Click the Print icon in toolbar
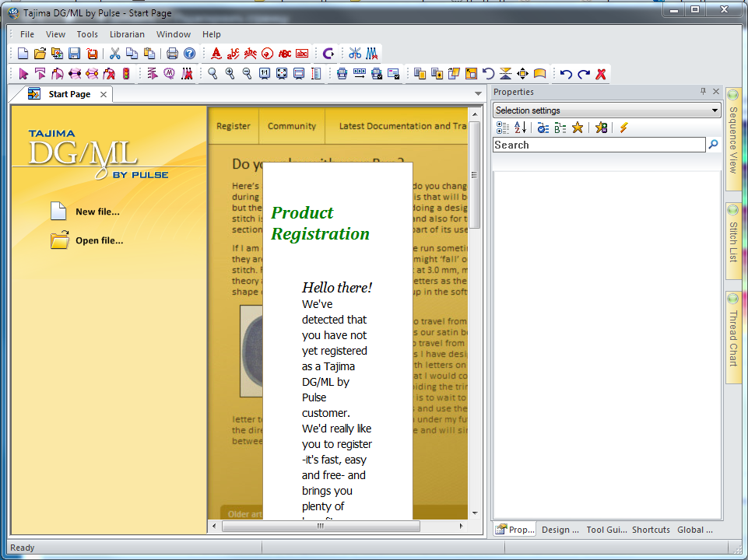Image resolution: width=748 pixels, height=560 pixels. pyautogui.click(x=172, y=54)
